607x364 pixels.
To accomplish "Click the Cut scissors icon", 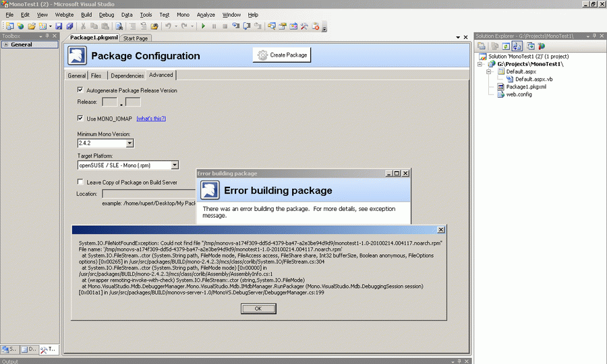I will [83, 26].
